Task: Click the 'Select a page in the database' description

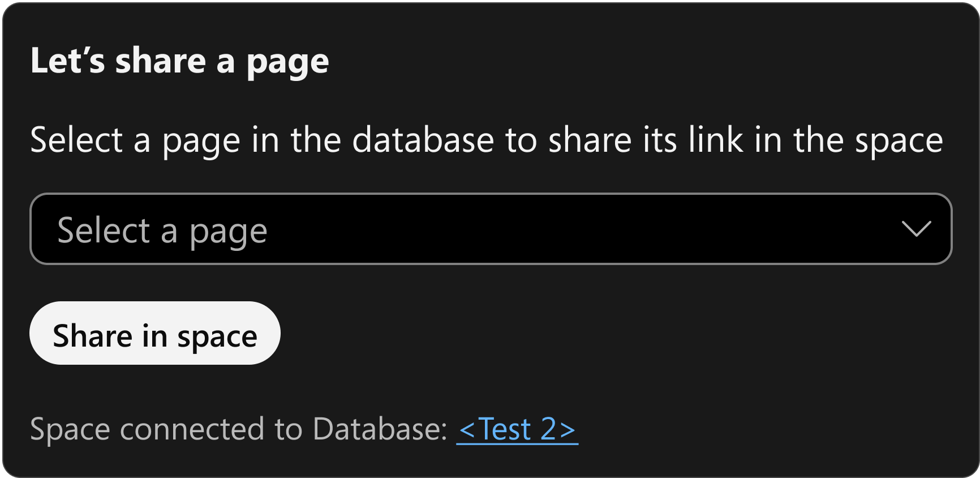Action: pyautogui.click(x=487, y=140)
